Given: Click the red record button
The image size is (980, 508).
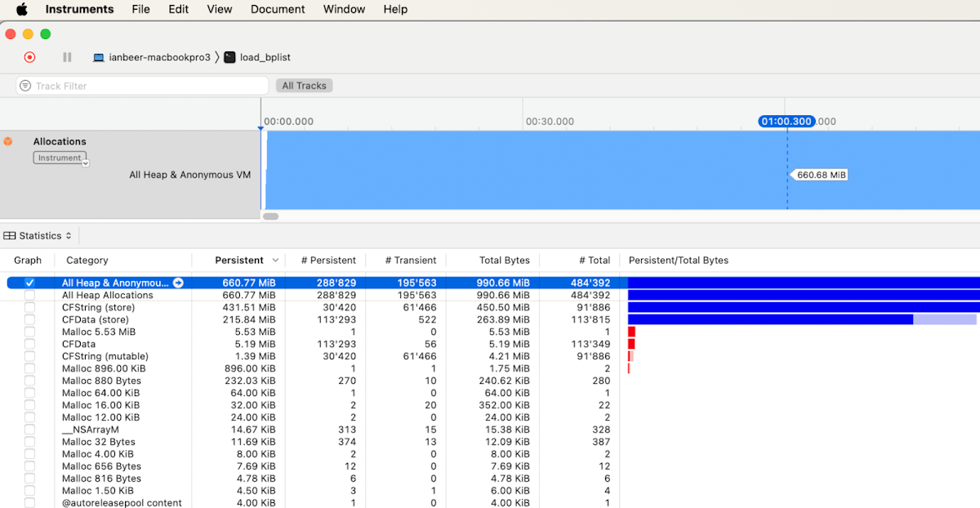Looking at the screenshot, I should pyautogui.click(x=29, y=57).
